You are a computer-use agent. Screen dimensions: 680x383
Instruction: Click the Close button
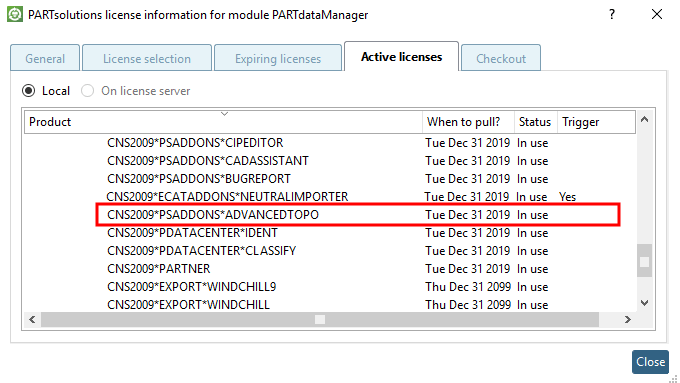(x=650, y=362)
